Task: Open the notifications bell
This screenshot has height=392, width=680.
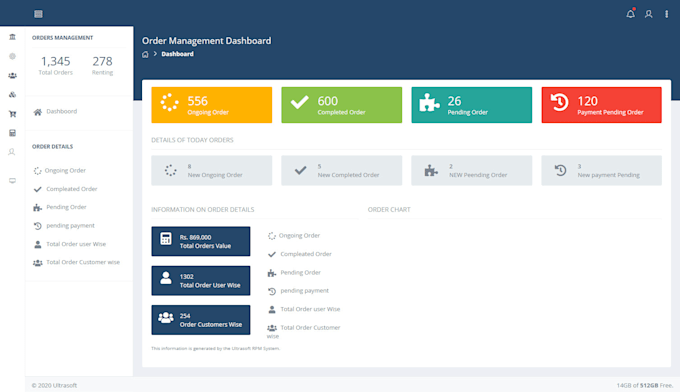Action: point(631,14)
